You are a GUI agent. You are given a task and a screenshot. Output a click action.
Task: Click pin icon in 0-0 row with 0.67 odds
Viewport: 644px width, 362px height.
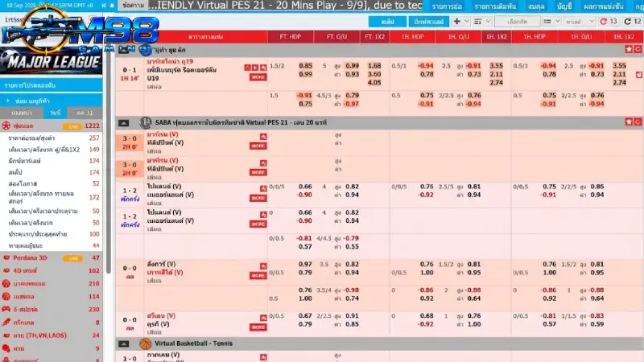(263, 318)
